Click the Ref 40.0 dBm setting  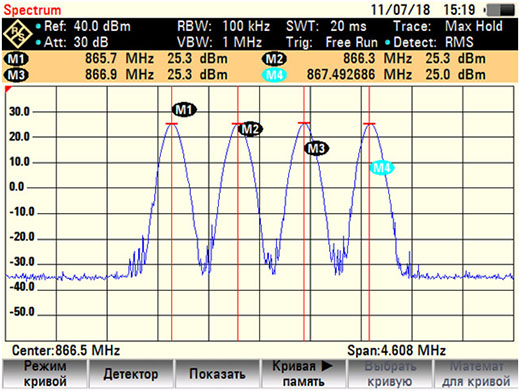pos(83,26)
